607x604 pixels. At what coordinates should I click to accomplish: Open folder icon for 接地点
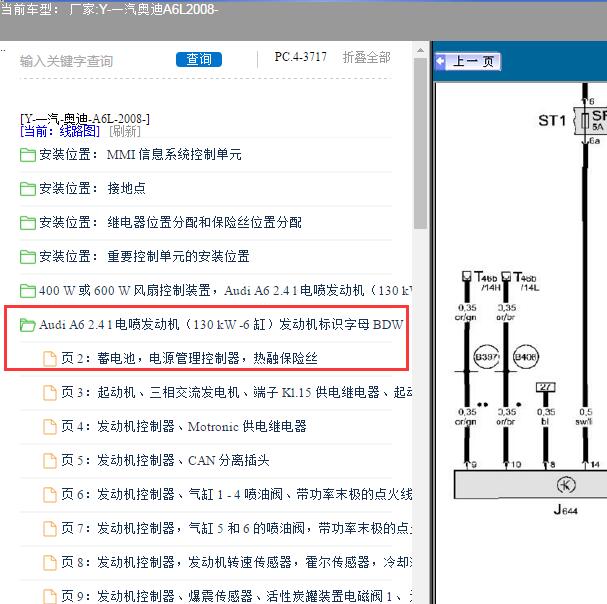click(x=27, y=189)
